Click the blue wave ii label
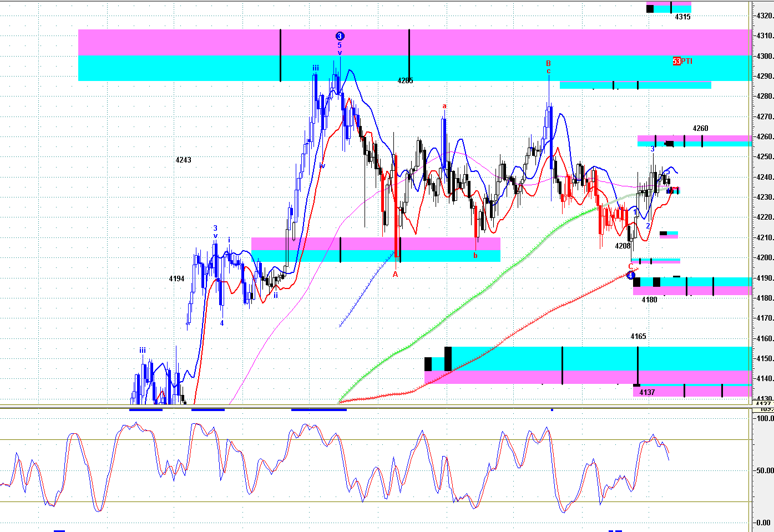Screen dimensions: 774x532 tap(275, 296)
